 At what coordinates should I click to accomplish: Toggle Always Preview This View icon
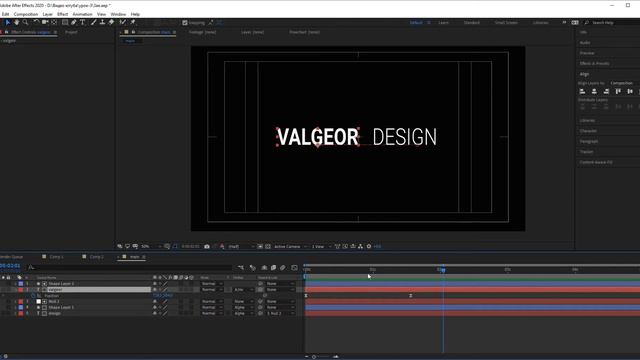click(x=120, y=247)
